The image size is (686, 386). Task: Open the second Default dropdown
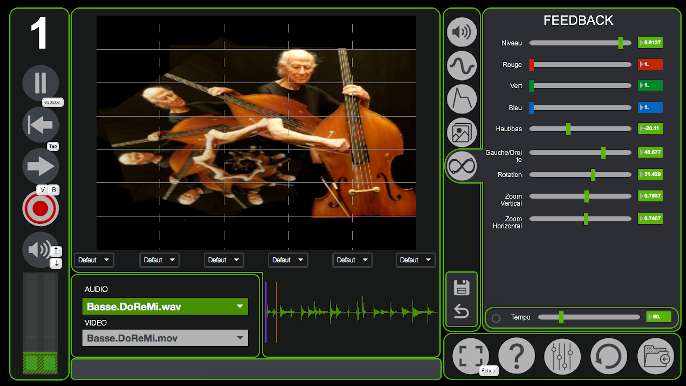159,260
